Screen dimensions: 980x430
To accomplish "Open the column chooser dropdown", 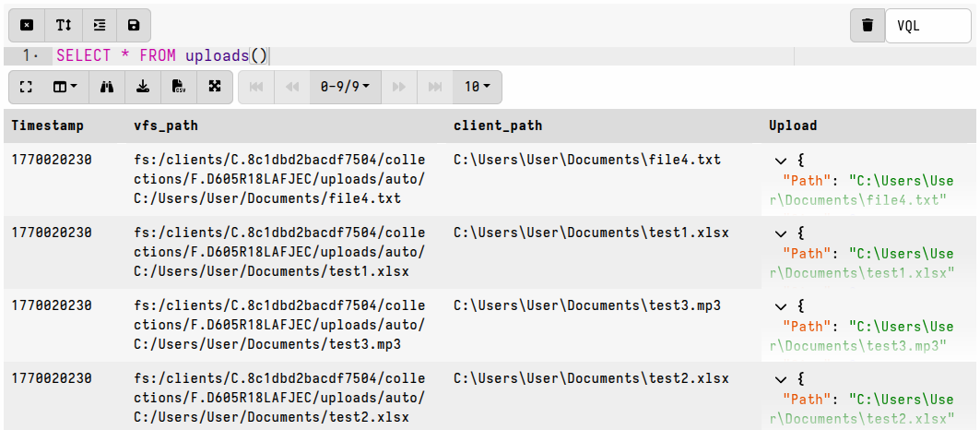I will 64,87.
